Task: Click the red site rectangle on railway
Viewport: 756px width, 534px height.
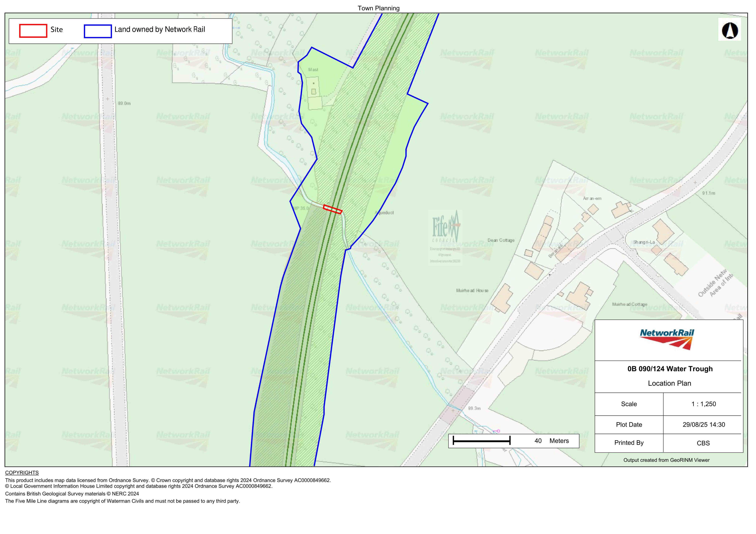Action: click(x=333, y=209)
